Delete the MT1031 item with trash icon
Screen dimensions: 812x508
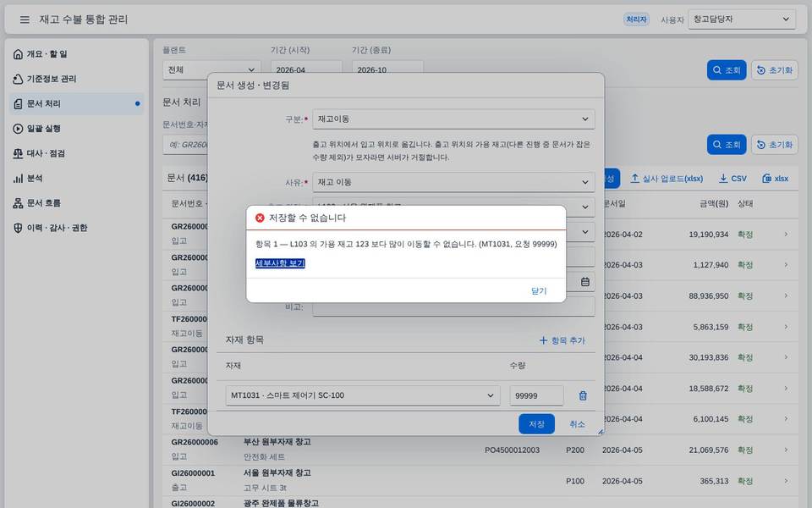tap(583, 395)
